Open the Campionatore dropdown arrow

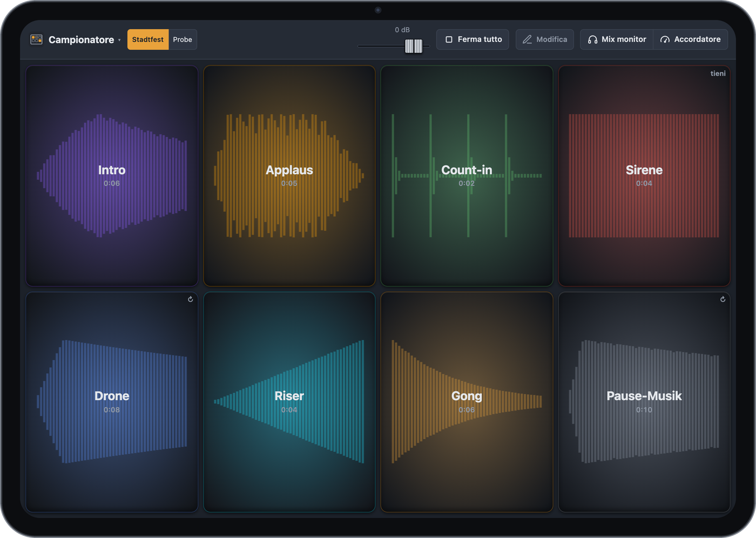(x=119, y=40)
